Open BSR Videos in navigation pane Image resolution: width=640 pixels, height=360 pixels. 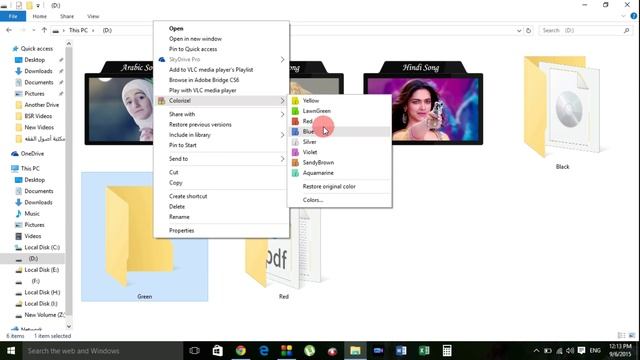38,116
